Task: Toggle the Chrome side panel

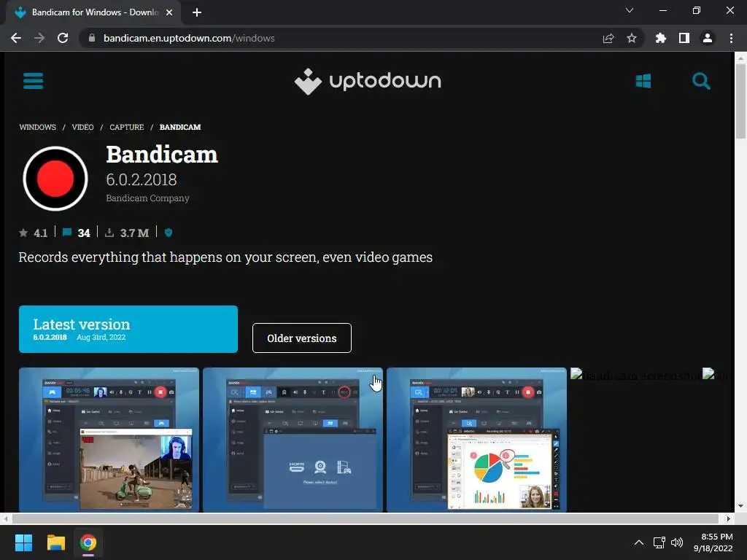Action: coord(684,38)
